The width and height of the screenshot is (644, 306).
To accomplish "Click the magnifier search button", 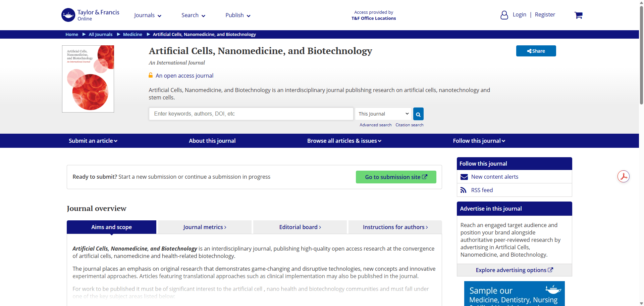I will (418, 114).
